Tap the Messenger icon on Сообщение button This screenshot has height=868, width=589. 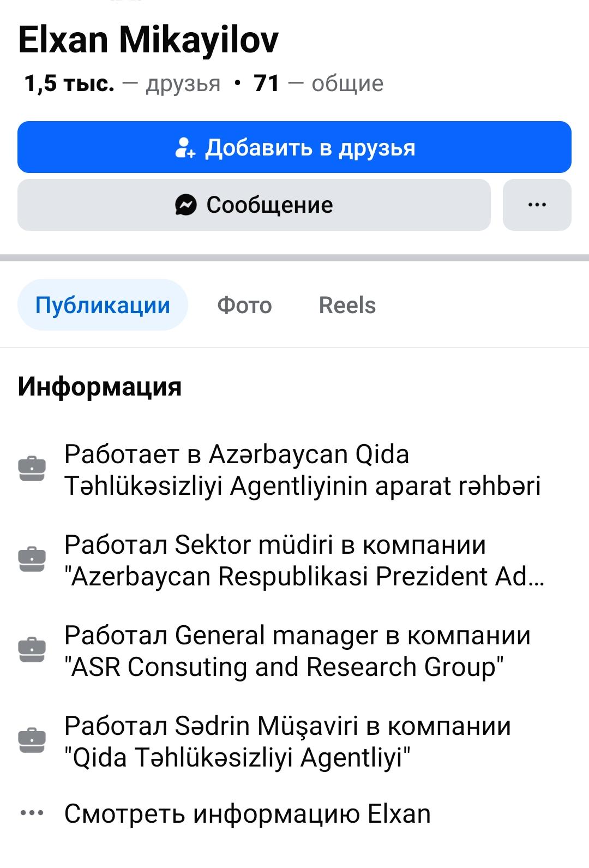click(185, 205)
